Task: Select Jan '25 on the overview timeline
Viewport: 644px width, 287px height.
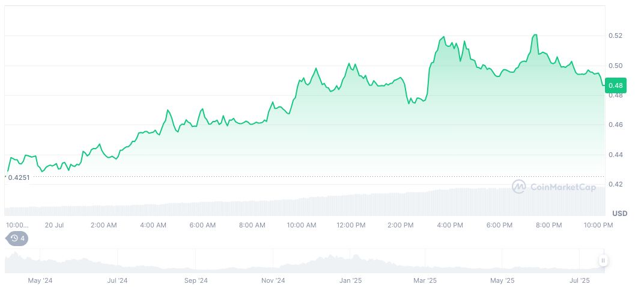Action: pyautogui.click(x=351, y=280)
